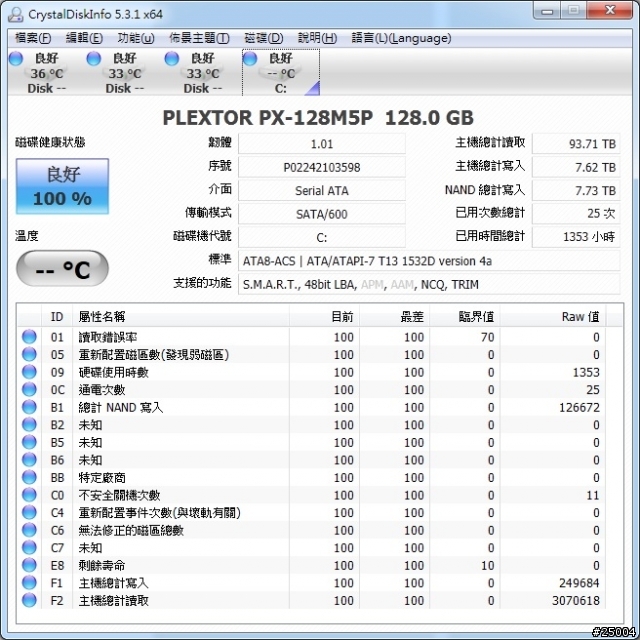Image resolution: width=640 pixels, height=640 pixels.
Task: Click status icon for C6 無法修正的磁區總數
Action: [29, 530]
